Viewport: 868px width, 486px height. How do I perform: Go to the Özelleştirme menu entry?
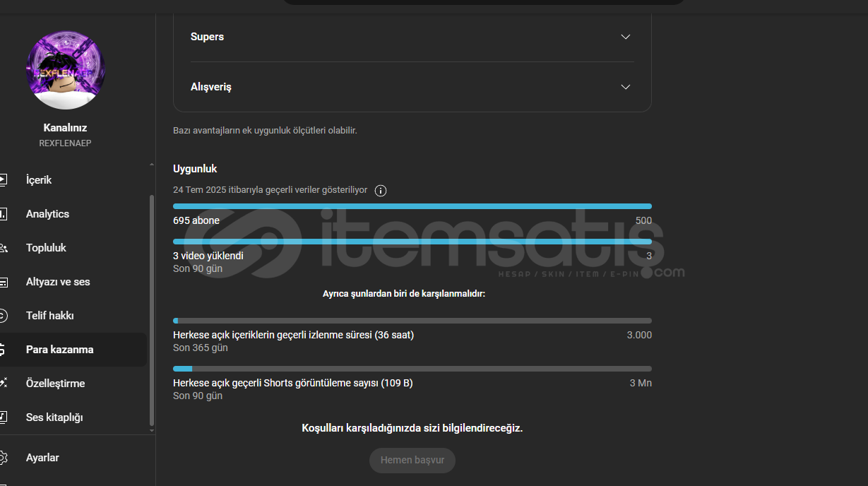[x=55, y=384]
